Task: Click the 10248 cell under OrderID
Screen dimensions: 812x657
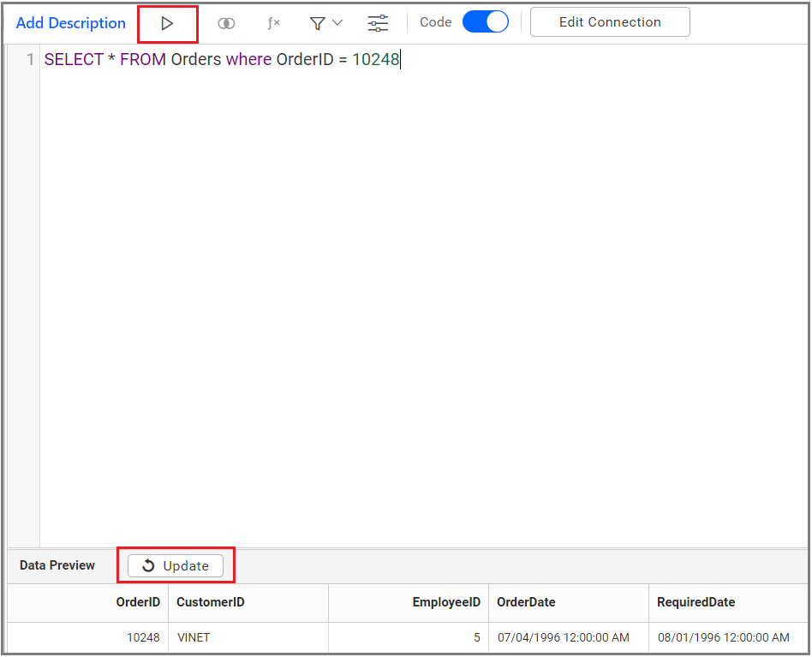Action: click(143, 637)
